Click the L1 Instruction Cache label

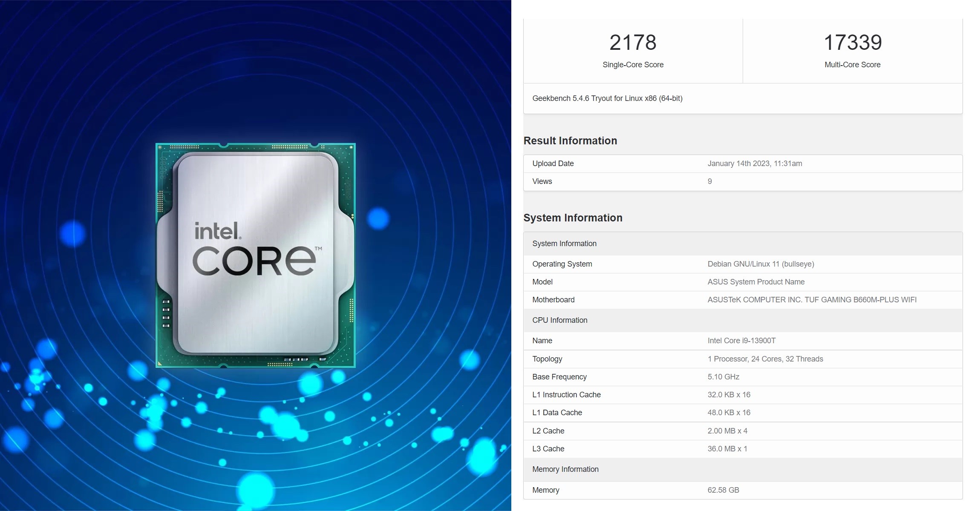click(x=566, y=395)
